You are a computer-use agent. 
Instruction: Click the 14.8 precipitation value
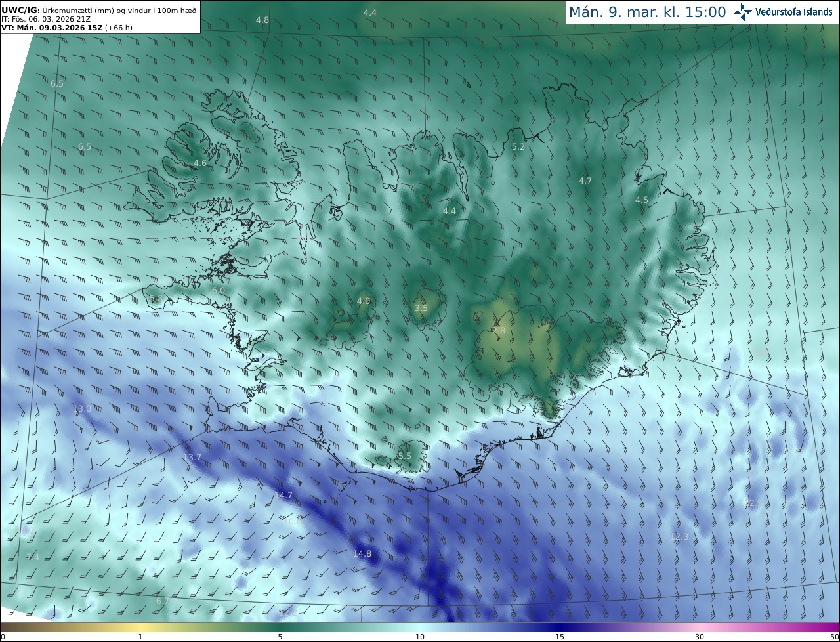[362, 553]
